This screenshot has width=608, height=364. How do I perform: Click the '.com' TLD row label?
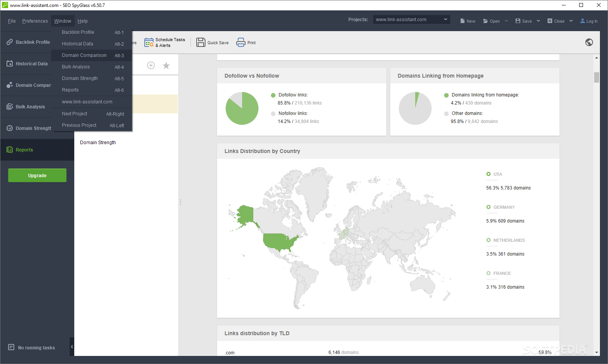point(230,352)
